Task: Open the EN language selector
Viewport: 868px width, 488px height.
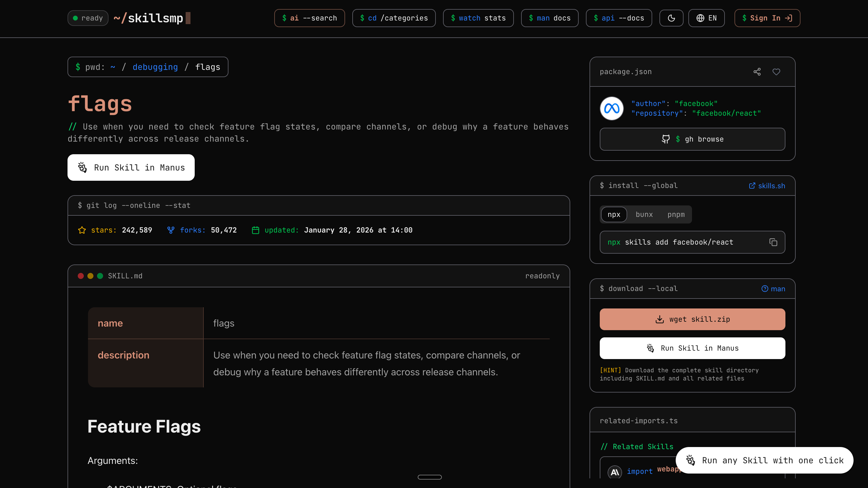Action: pos(706,18)
